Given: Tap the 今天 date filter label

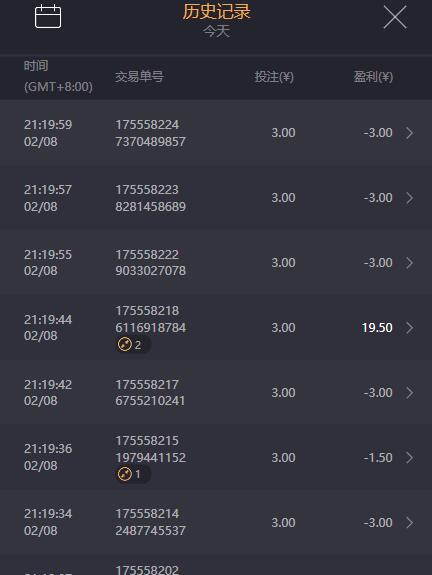Looking at the screenshot, I should (x=216, y=32).
